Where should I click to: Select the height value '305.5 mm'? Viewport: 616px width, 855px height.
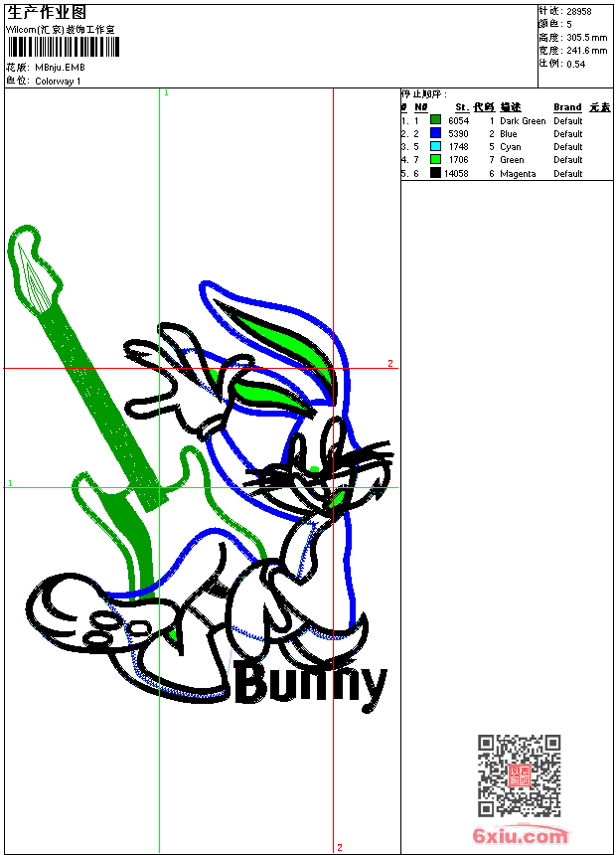(586, 38)
